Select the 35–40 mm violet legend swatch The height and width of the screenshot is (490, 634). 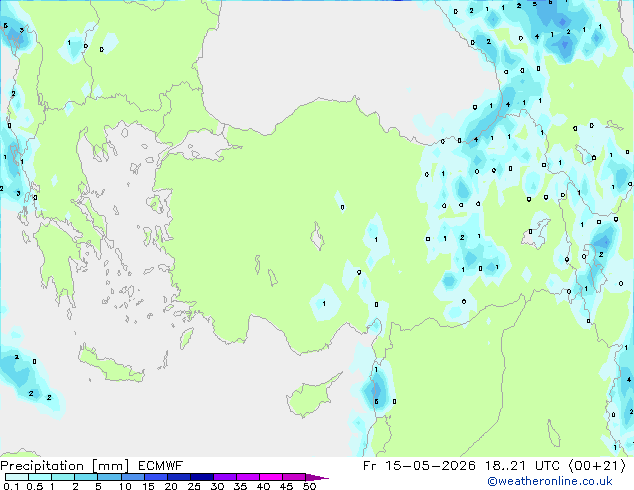coord(247,477)
